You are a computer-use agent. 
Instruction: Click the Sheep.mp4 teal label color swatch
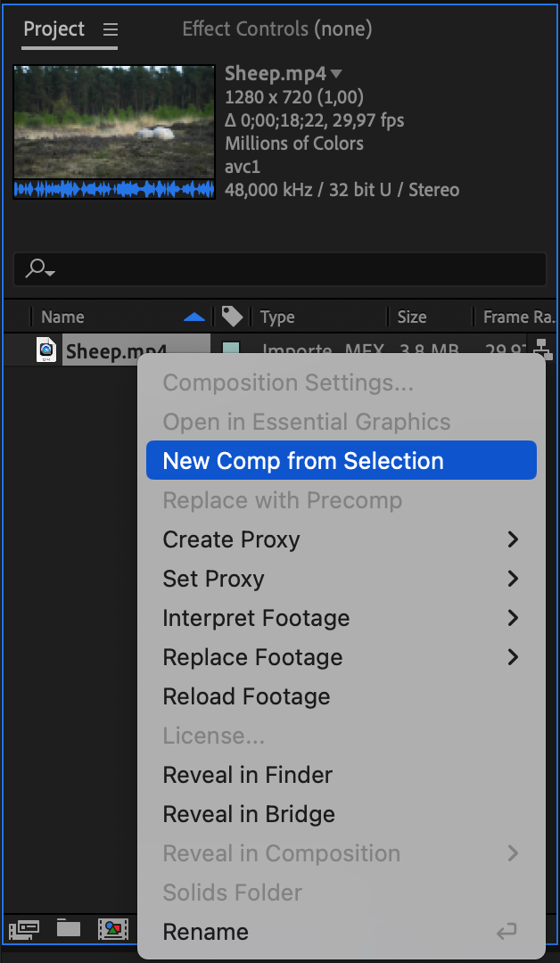tap(231, 350)
